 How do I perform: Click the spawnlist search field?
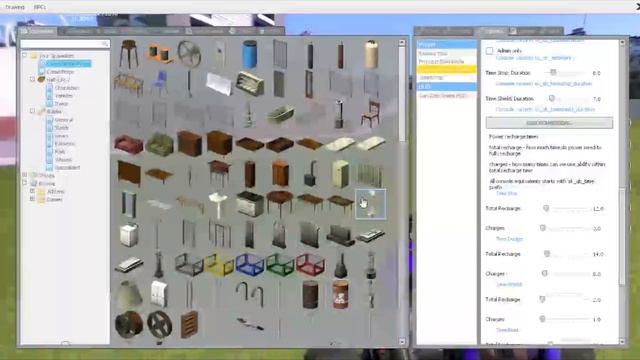point(65,43)
